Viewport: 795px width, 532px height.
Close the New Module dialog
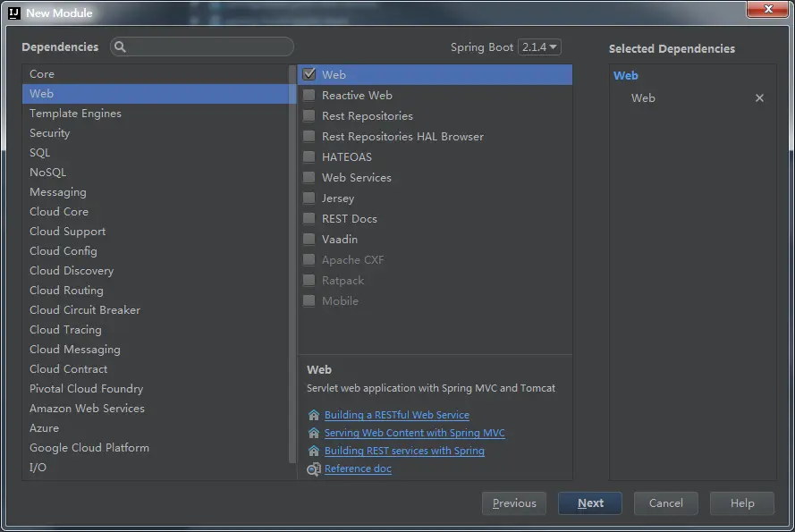tap(767, 9)
